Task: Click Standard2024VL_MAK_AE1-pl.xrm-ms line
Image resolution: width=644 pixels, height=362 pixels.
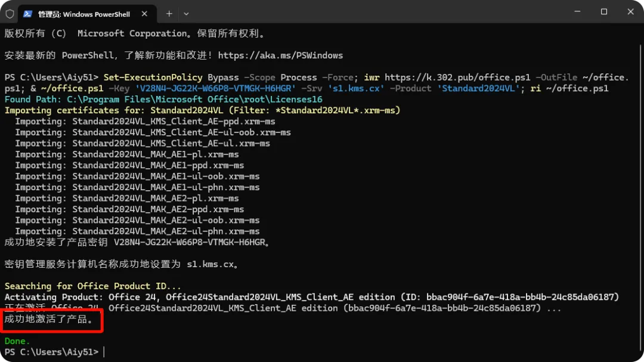Action: pyautogui.click(x=127, y=154)
